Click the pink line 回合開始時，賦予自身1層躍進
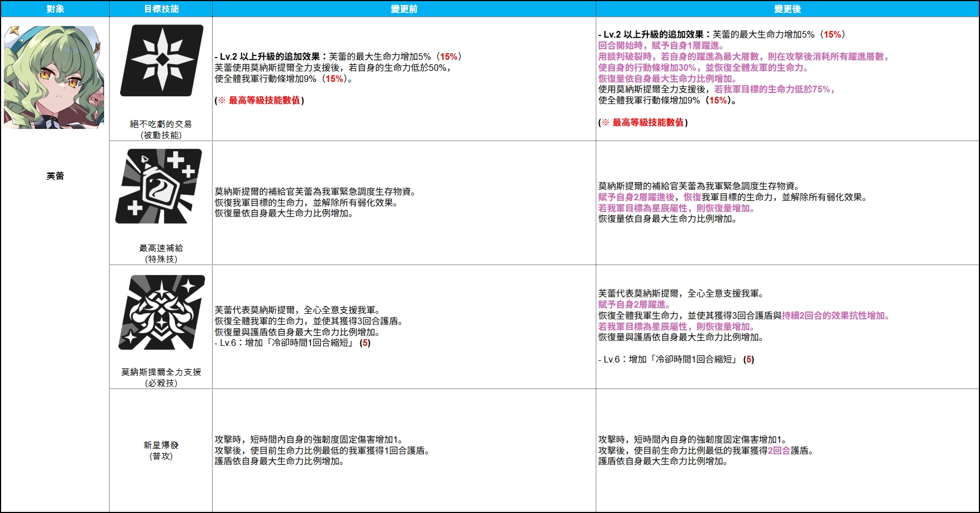The height and width of the screenshot is (513, 980). click(661, 45)
